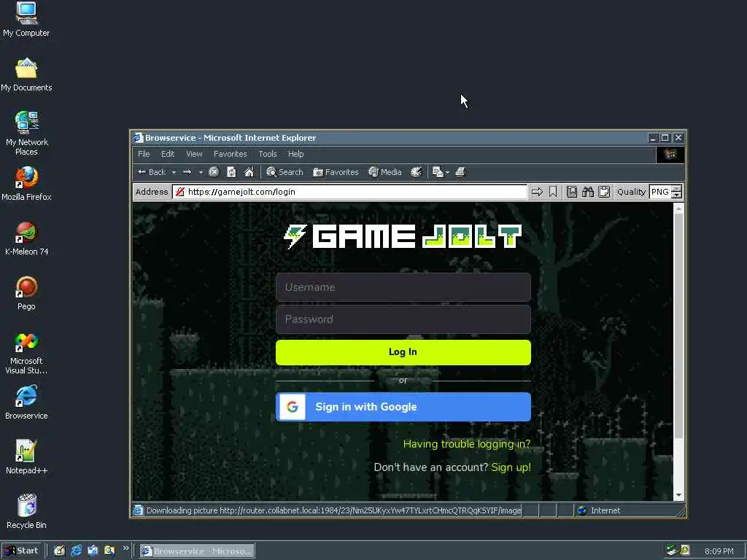Screen dimensions: 747x560
Task: Print the page via printer icon
Action: point(460,172)
